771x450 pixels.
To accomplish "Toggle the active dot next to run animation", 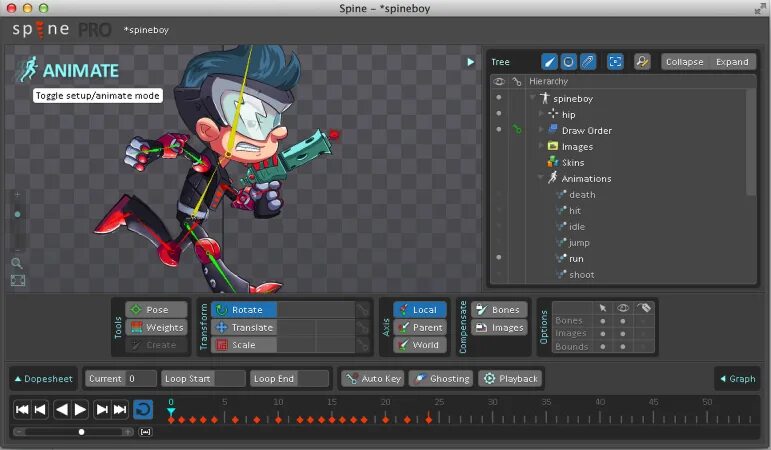I will point(499,258).
